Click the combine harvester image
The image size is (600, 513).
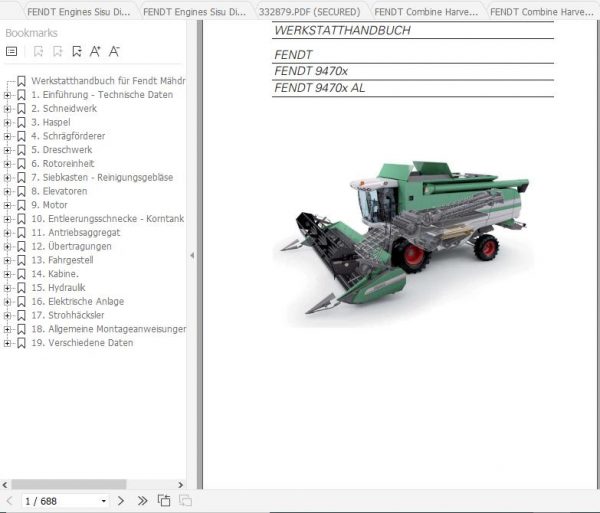coord(404,242)
